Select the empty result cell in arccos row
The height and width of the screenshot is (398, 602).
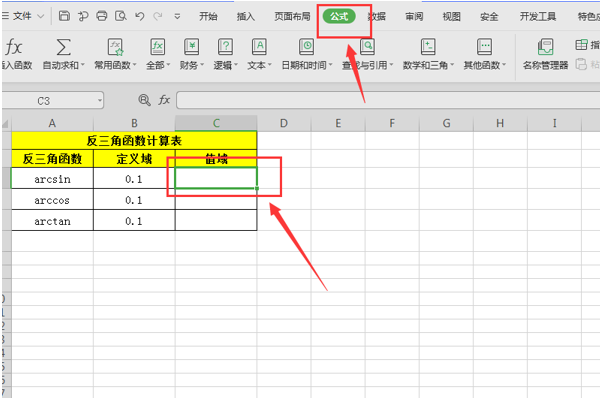[216, 199]
